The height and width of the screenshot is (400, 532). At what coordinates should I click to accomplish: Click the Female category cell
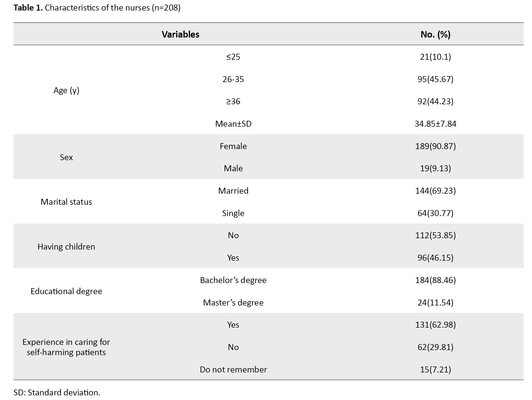(233, 146)
